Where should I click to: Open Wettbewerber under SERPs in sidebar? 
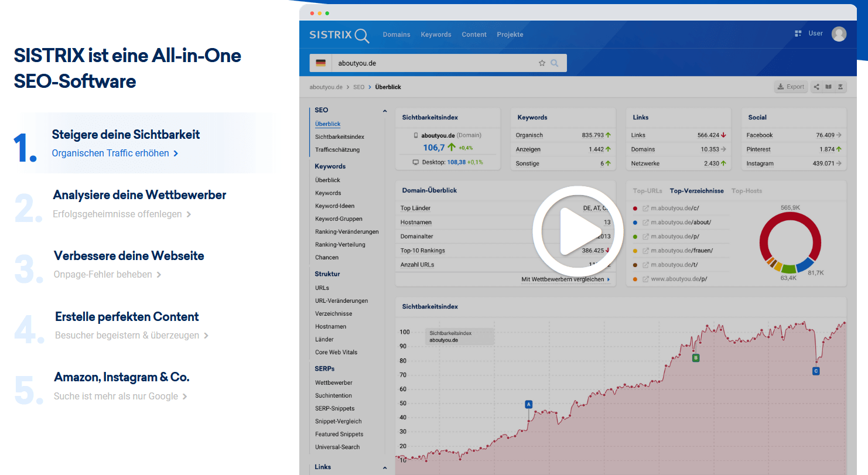(334, 382)
